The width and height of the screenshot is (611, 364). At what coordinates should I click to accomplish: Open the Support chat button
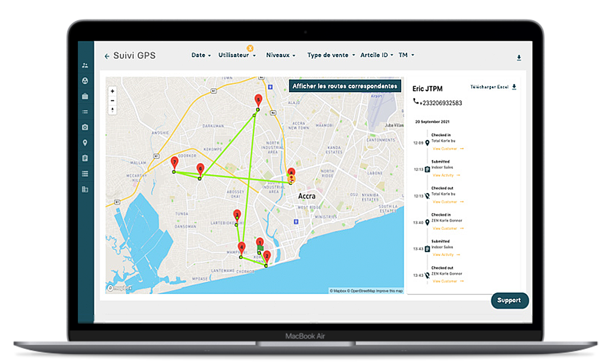tap(510, 300)
